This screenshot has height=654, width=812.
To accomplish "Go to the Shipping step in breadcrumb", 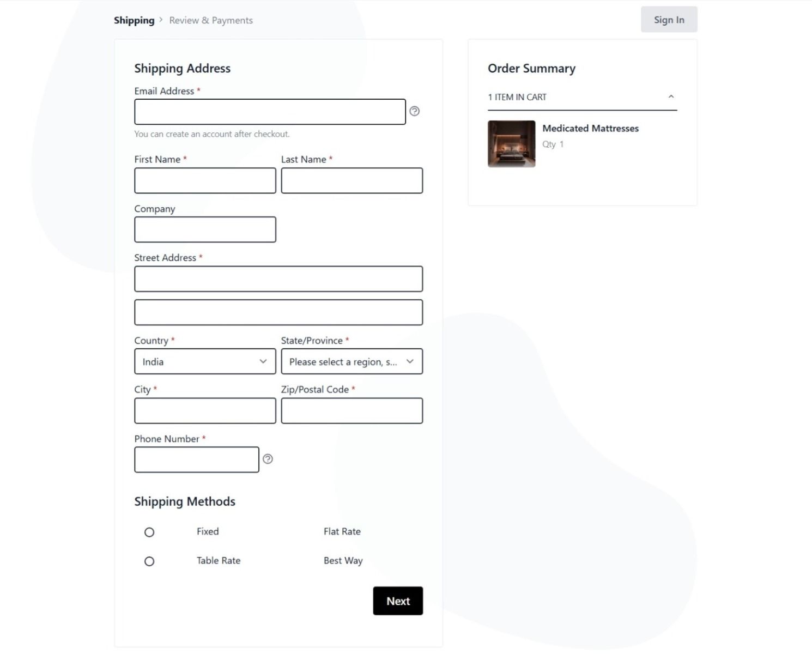I will coord(134,20).
